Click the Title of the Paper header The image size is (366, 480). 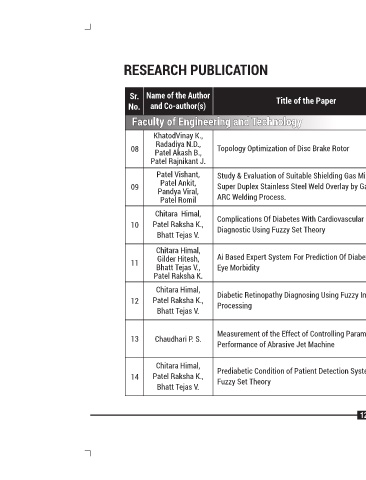(306, 101)
